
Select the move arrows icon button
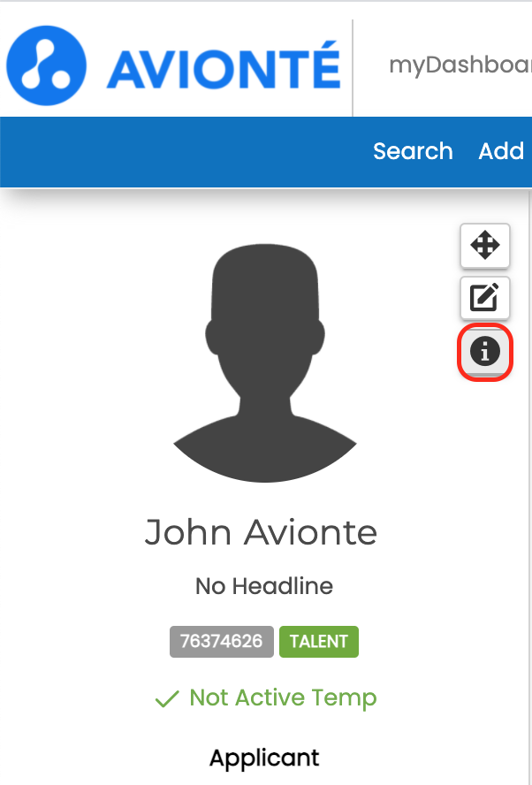[x=484, y=246]
